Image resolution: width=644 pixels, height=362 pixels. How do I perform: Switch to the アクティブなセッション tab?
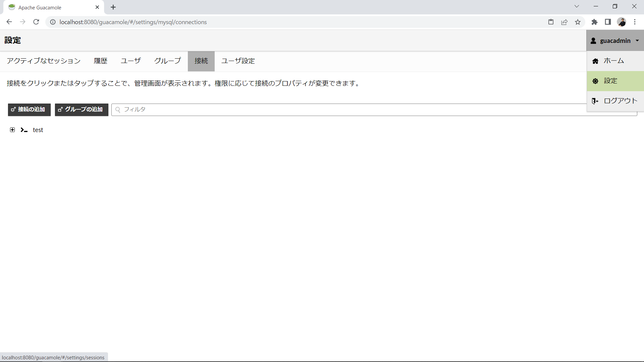[44, 61]
